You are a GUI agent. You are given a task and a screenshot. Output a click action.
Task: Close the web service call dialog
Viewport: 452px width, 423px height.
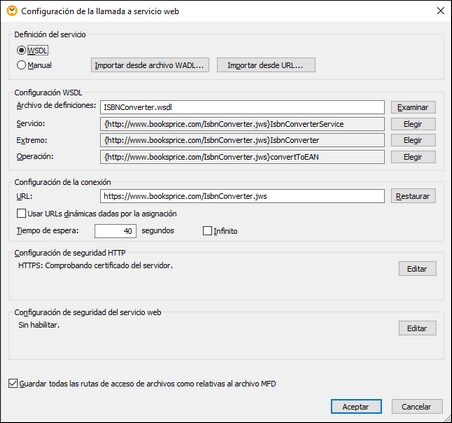tap(440, 11)
